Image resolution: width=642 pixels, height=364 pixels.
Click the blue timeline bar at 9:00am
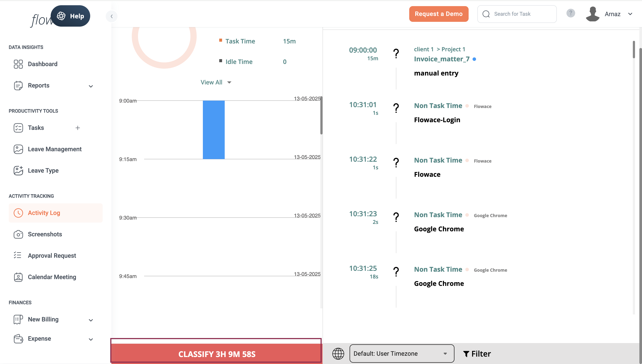point(214,130)
